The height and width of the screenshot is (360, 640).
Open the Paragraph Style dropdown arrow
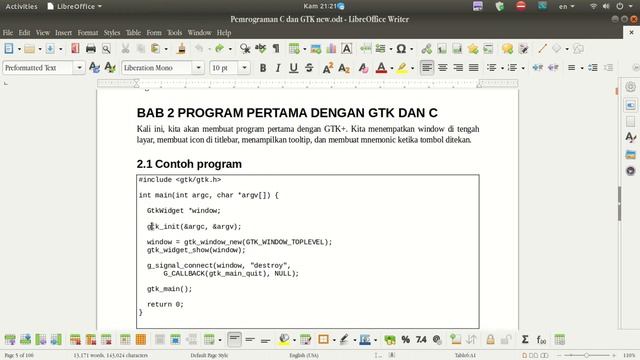click(79, 68)
